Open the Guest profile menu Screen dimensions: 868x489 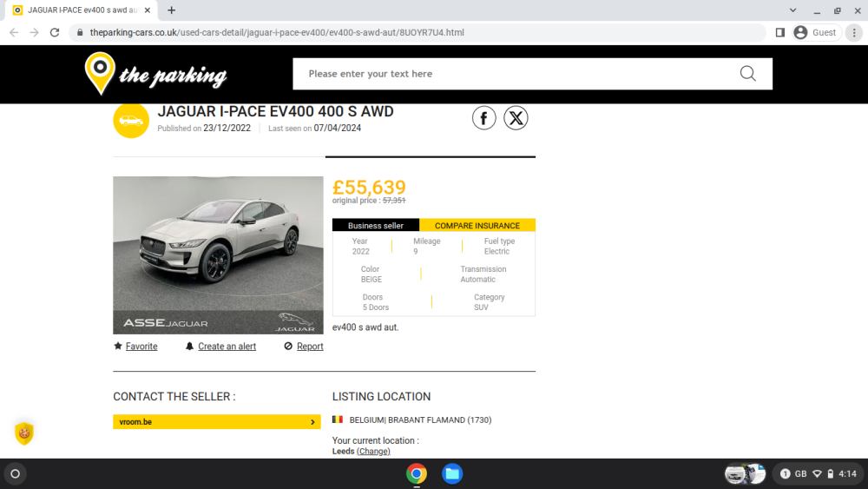coord(815,33)
